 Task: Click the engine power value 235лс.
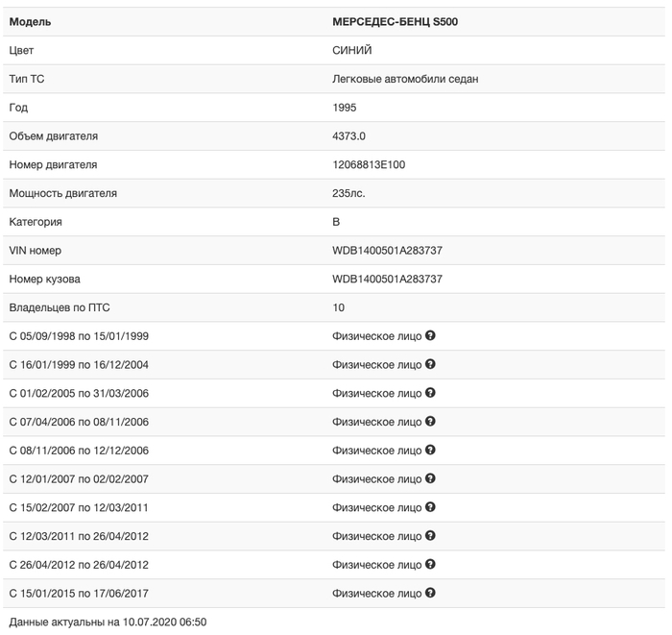(348, 194)
